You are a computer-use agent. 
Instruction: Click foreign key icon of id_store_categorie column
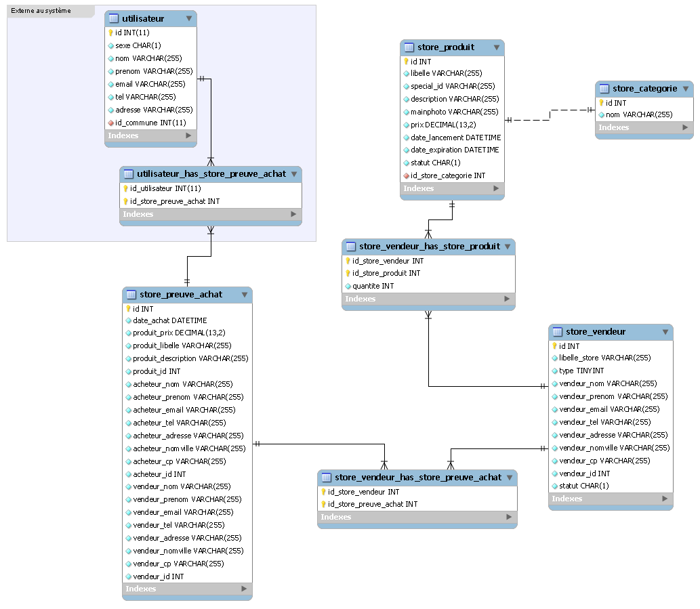[407, 175]
